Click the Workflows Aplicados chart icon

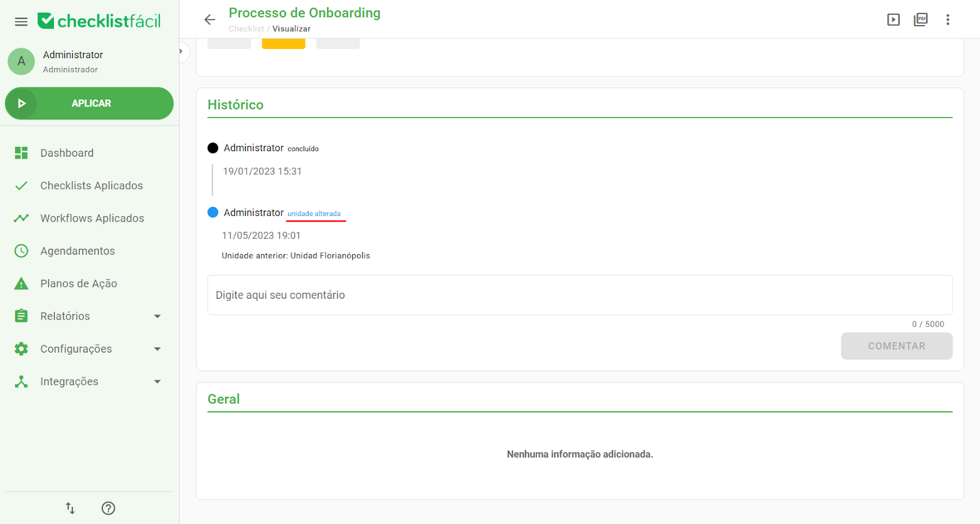(x=21, y=218)
